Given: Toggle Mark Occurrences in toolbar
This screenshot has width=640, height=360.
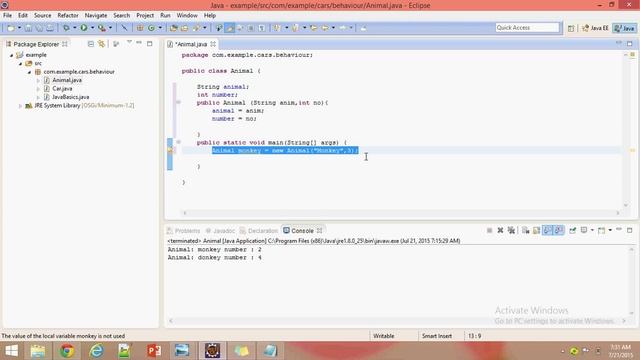Looking at the screenshot, I should coord(230,28).
